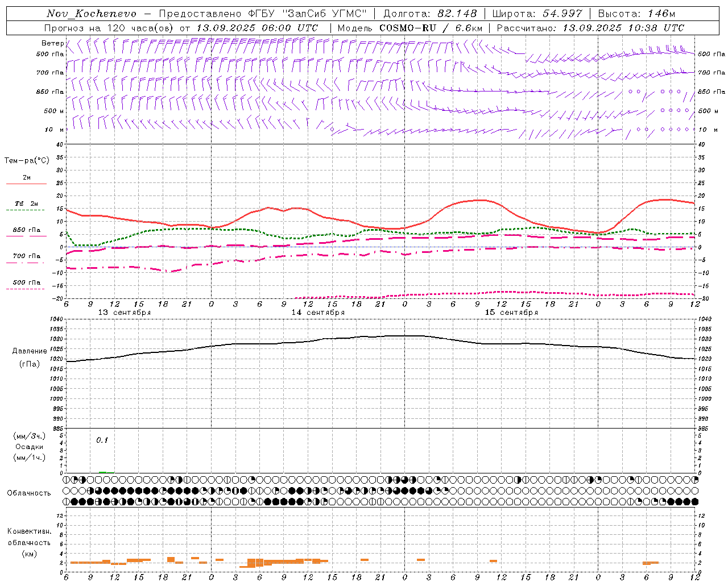The image size is (728, 582).
Task: Click the forecast start time 13.09.2025 06:00 UTC
Action: (x=257, y=28)
